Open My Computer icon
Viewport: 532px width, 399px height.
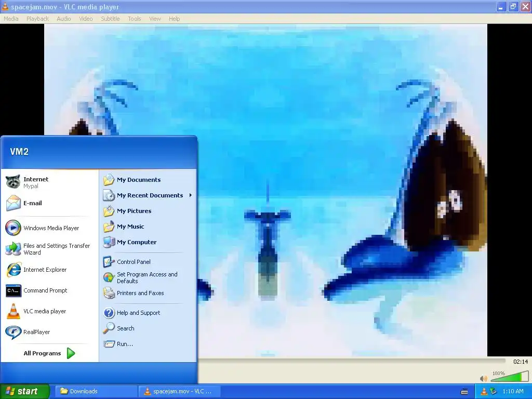pyautogui.click(x=109, y=242)
